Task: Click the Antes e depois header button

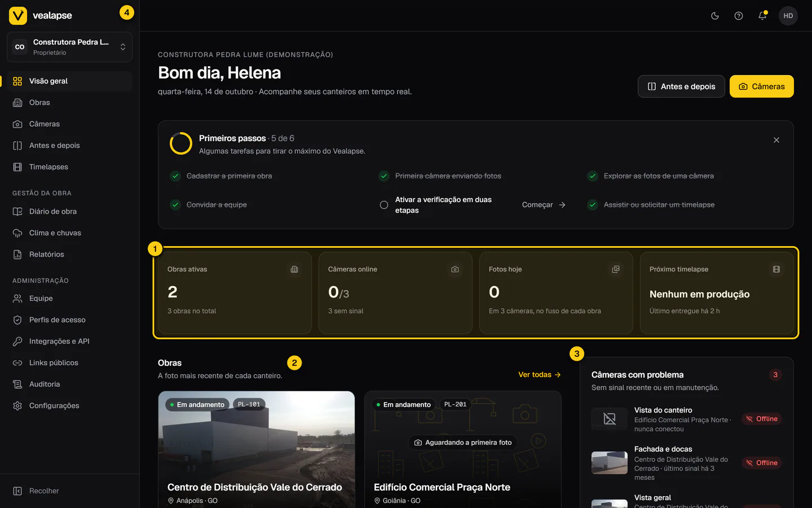Action: coord(681,86)
